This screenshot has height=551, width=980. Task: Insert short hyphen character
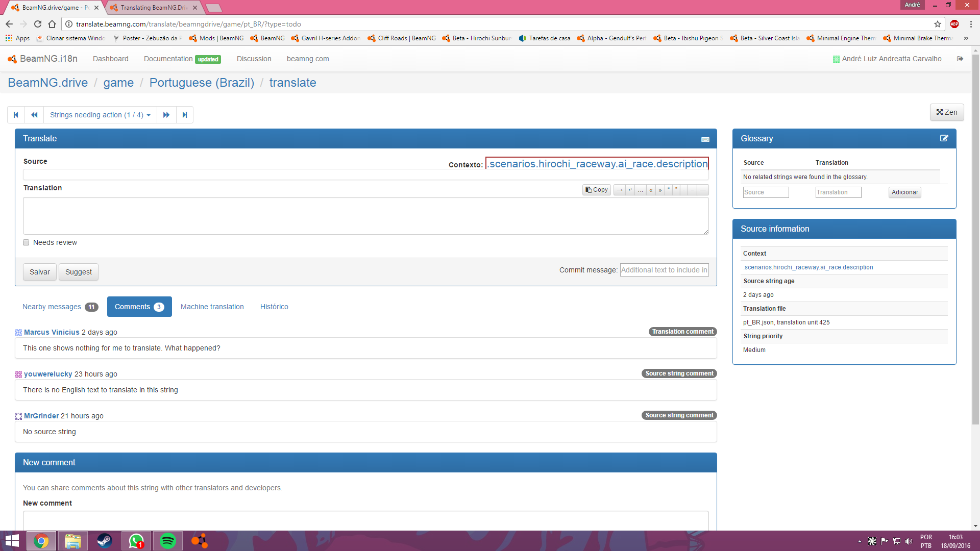(683, 190)
